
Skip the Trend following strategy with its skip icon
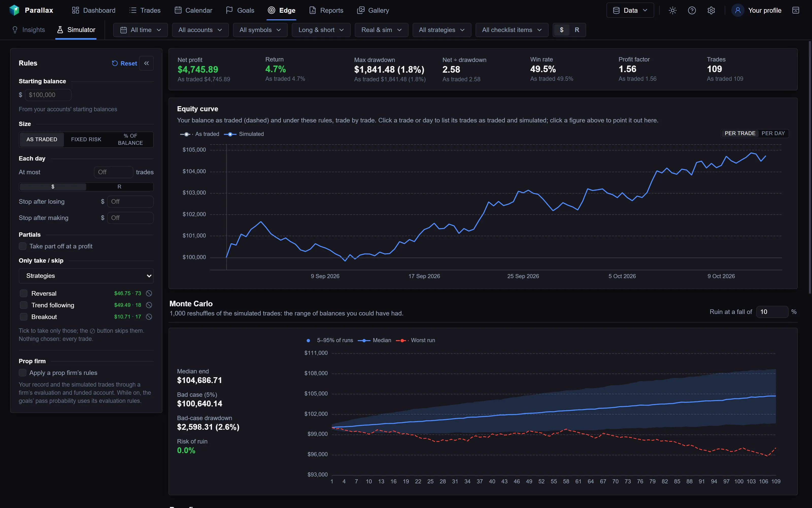click(x=149, y=305)
